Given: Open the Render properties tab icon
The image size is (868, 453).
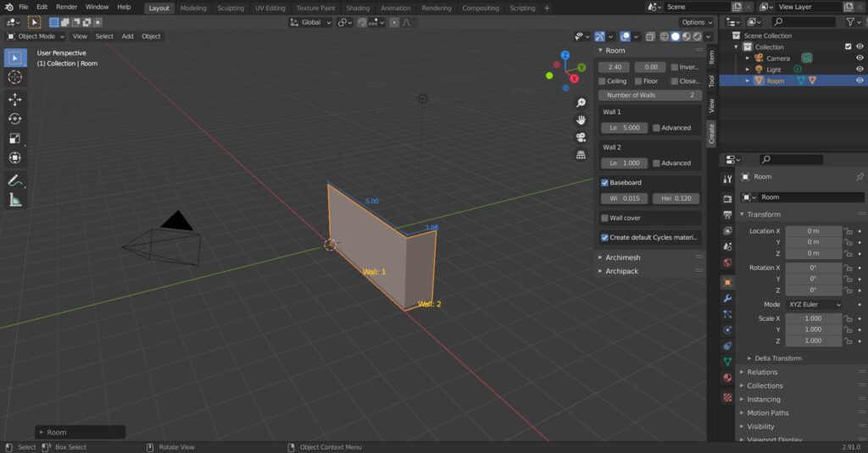Looking at the screenshot, I should [727, 199].
